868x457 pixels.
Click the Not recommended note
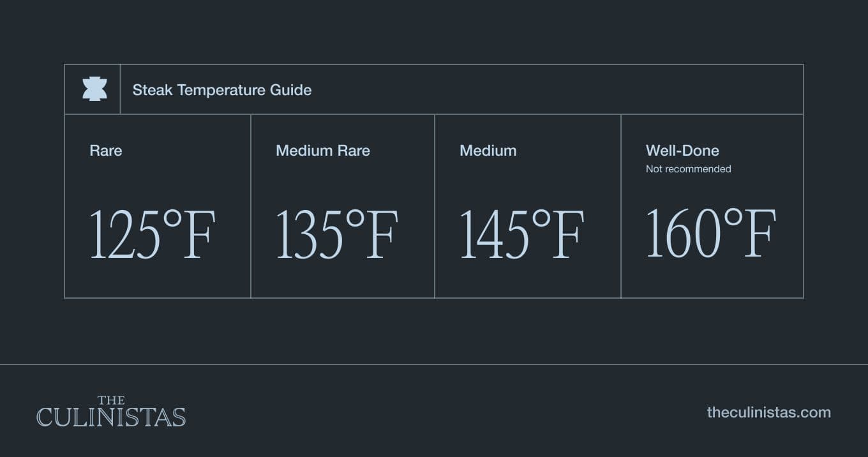688,169
